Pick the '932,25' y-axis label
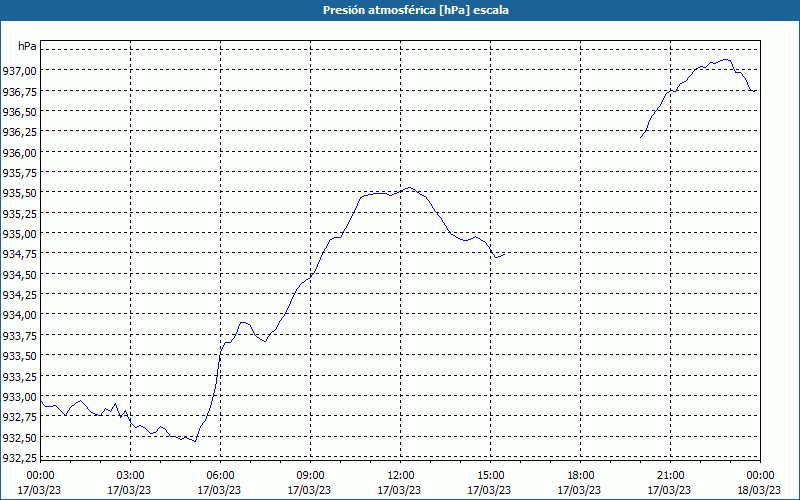 [19, 458]
